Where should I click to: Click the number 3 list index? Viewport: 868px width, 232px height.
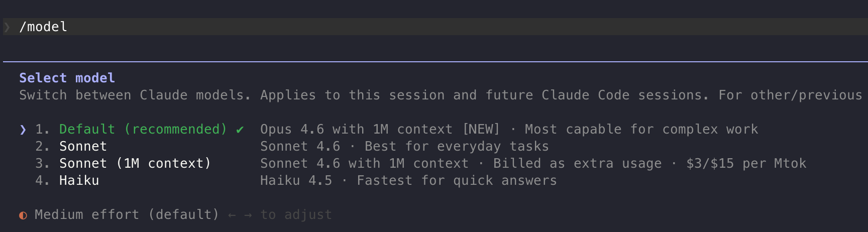[40, 164]
